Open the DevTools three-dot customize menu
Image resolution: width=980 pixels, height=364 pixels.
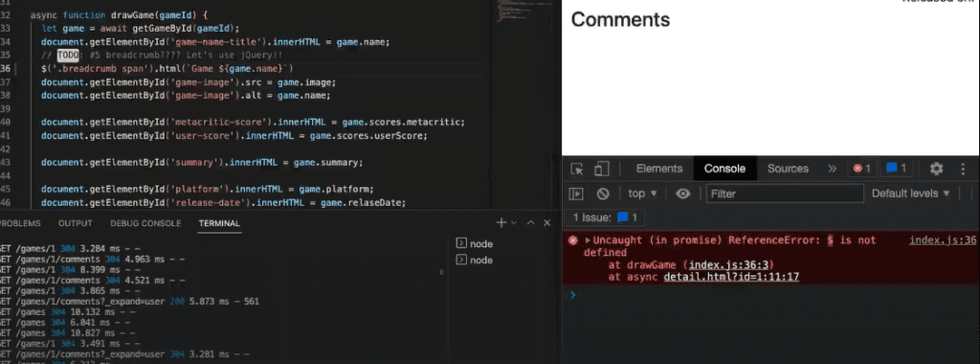[x=963, y=169]
